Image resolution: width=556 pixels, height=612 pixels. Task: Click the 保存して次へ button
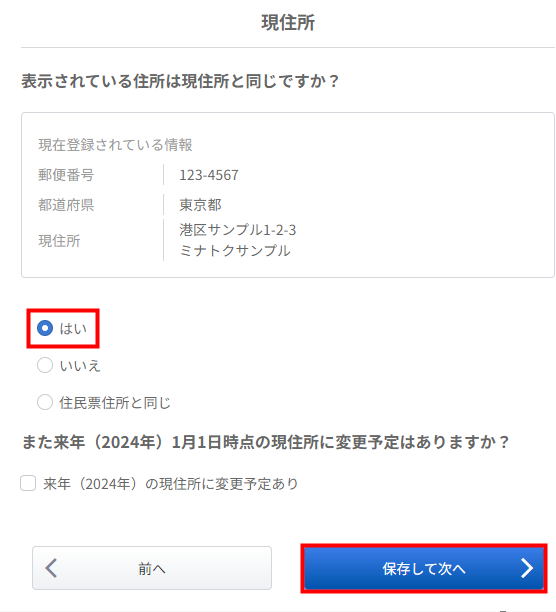424,568
